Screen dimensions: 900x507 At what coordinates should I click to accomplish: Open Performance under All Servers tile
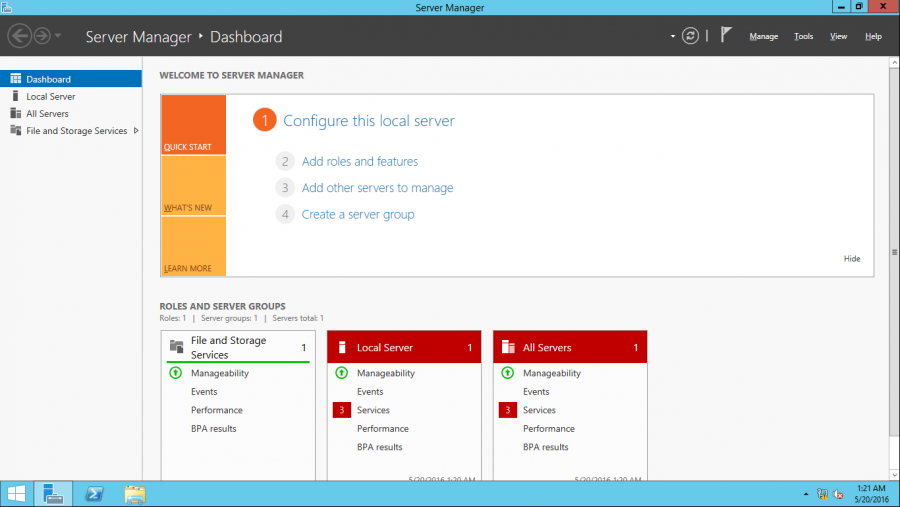548,428
